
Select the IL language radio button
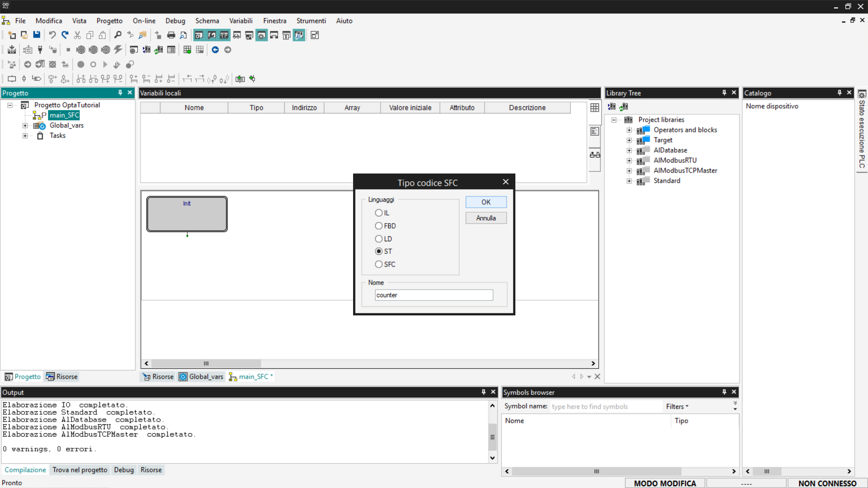coord(379,213)
